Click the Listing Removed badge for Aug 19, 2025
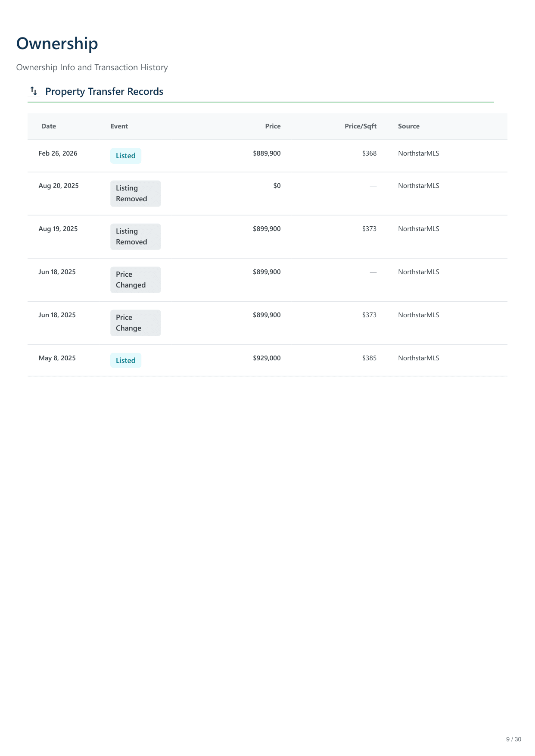The image size is (535, 756). click(x=135, y=237)
